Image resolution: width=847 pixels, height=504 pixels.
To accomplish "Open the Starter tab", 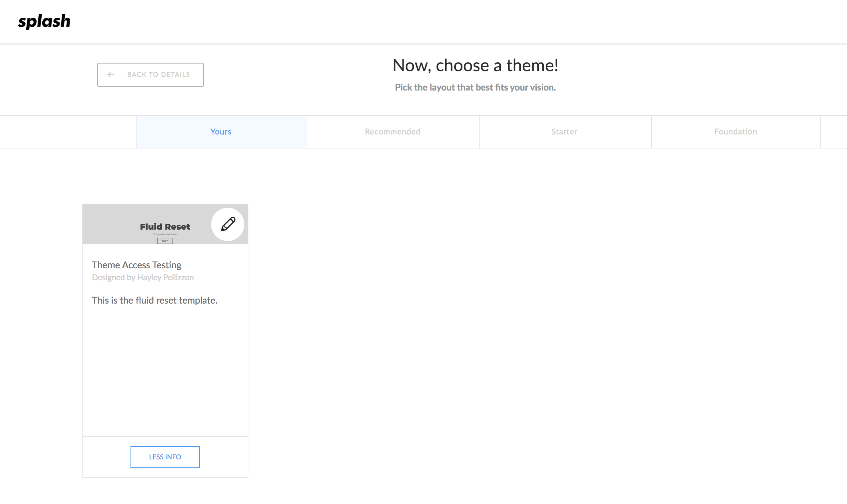I will (565, 132).
